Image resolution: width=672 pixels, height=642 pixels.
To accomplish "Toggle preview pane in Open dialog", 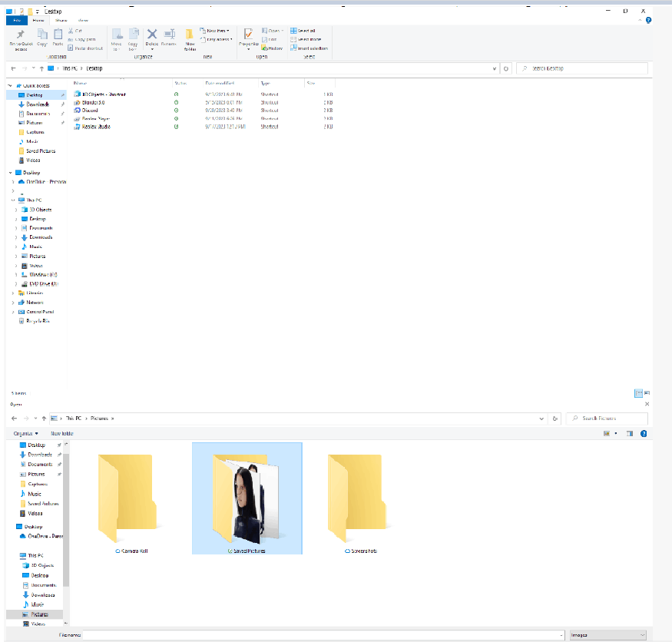I will 630,434.
